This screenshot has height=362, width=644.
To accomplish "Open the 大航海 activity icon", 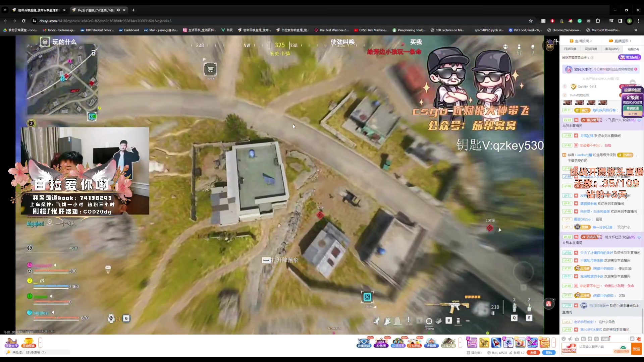I will (x=431, y=342).
